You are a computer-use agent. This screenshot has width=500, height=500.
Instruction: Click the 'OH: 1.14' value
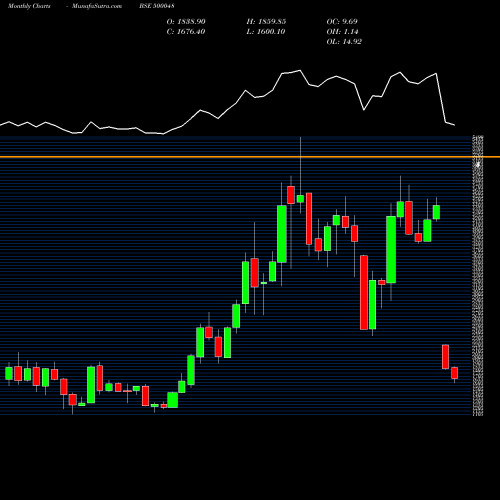342,32
